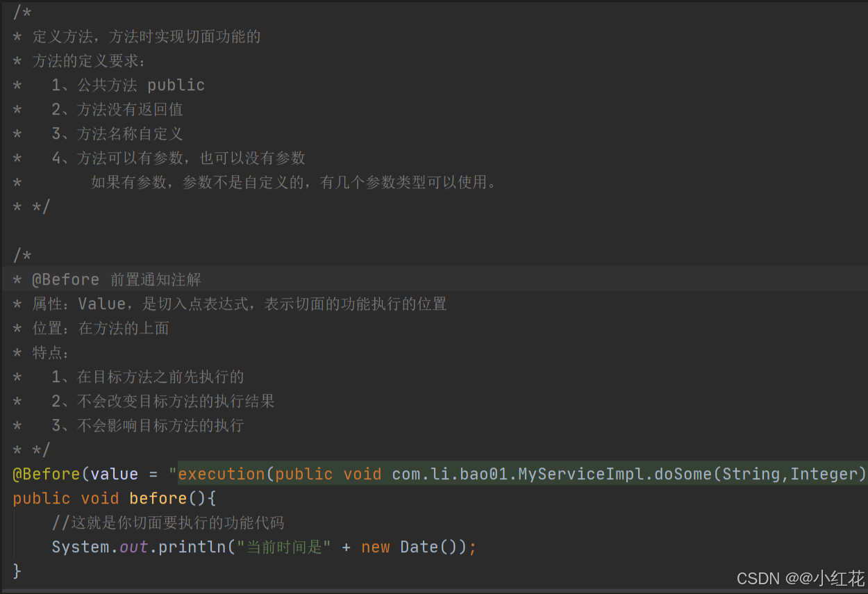Click the line '3、不会影响目标方法的执行'

148,425
